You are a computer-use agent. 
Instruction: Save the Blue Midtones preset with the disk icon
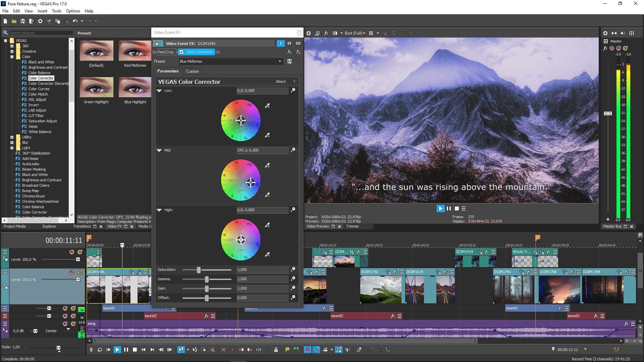pos(289,61)
